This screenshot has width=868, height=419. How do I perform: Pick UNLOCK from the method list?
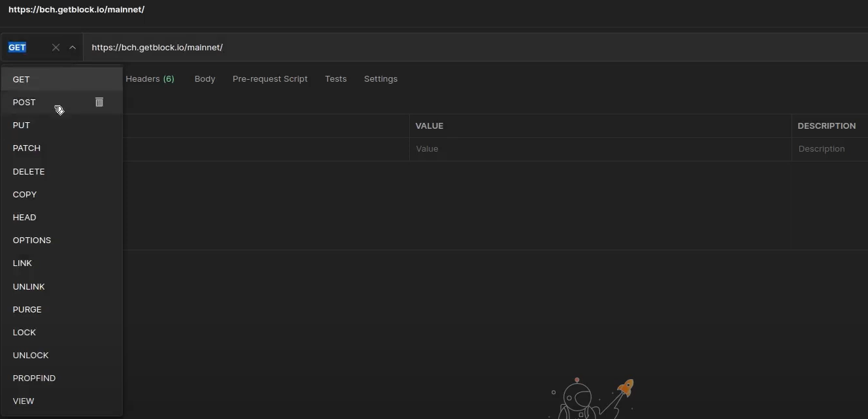click(x=62, y=355)
